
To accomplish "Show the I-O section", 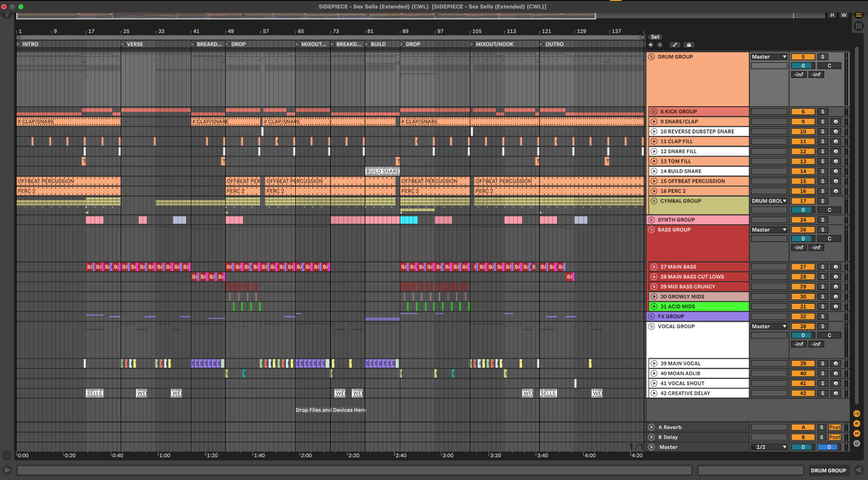I will click(856, 413).
